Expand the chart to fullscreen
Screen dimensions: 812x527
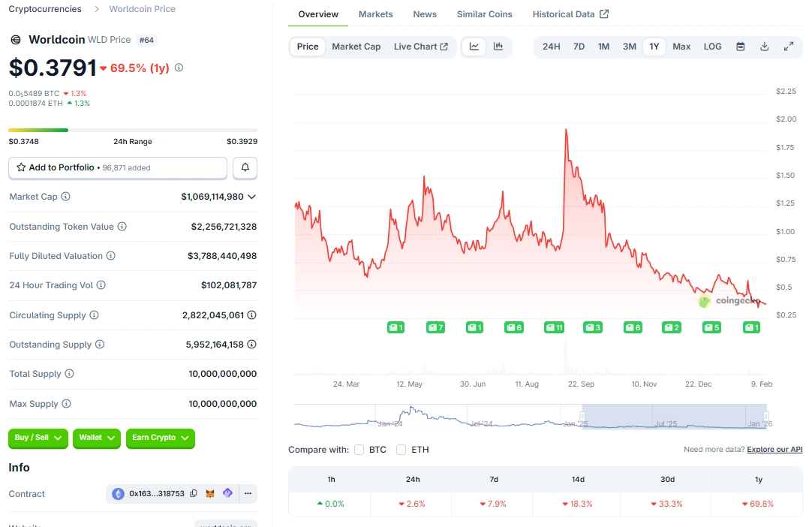[789, 47]
